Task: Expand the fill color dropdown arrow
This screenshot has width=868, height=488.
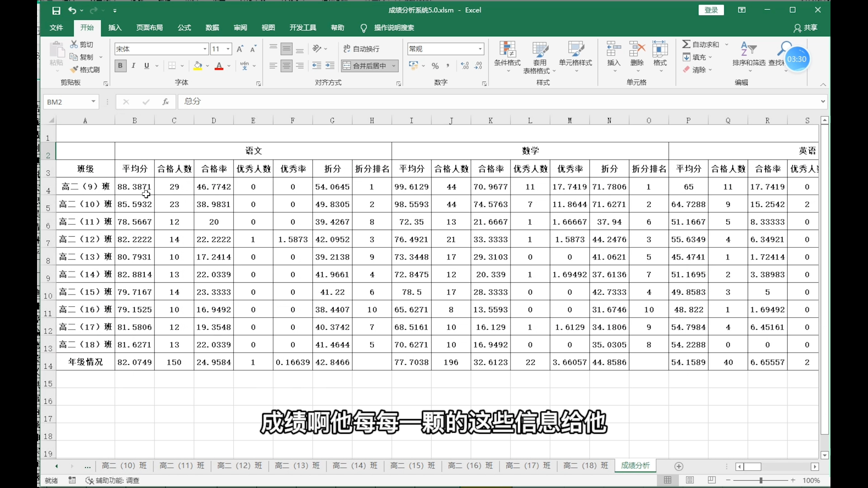Action: click(x=207, y=66)
